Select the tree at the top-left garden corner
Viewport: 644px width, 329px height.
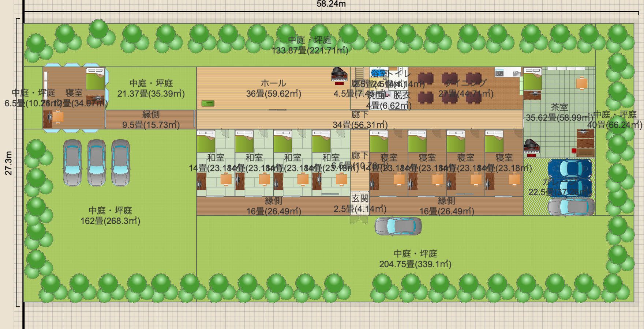[38, 48]
